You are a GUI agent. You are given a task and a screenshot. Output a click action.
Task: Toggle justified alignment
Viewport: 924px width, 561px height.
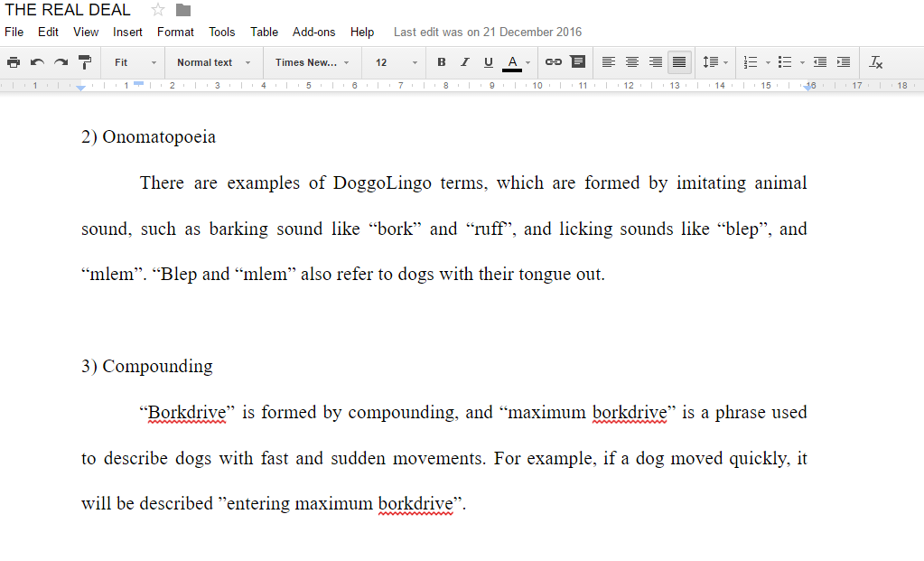[679, 62]
